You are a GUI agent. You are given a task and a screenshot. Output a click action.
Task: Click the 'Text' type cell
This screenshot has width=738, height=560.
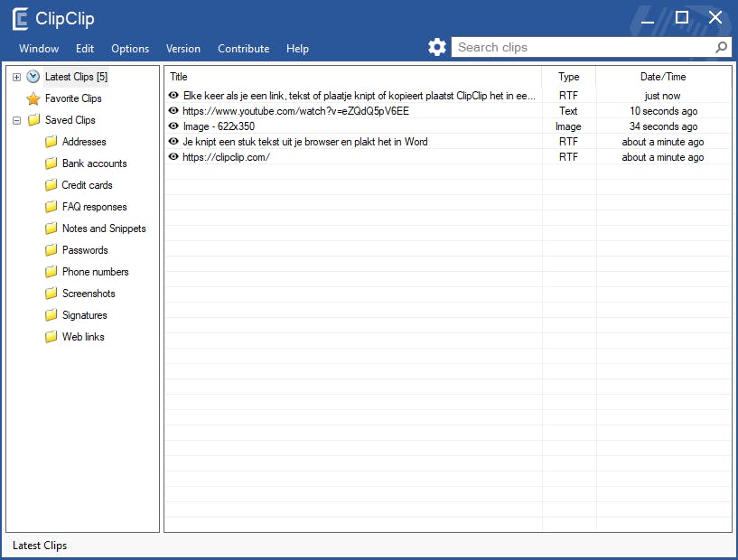568,111
